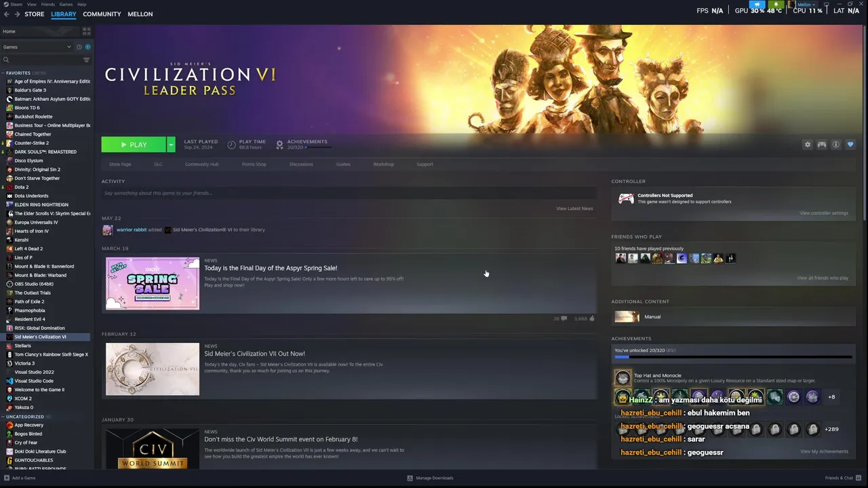
Task: Toggle the recent activity clock filter icon
Action: click(x=79, y=47)
